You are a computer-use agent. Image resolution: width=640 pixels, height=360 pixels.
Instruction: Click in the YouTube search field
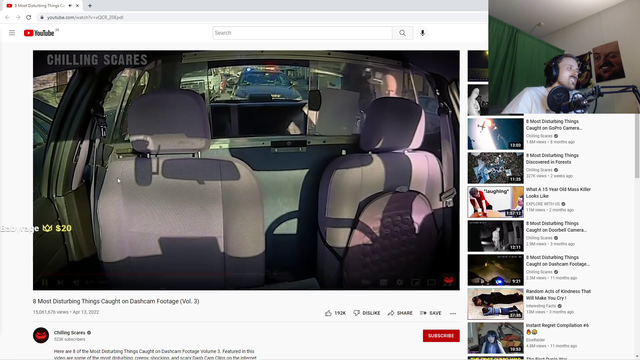coord(302,33)
